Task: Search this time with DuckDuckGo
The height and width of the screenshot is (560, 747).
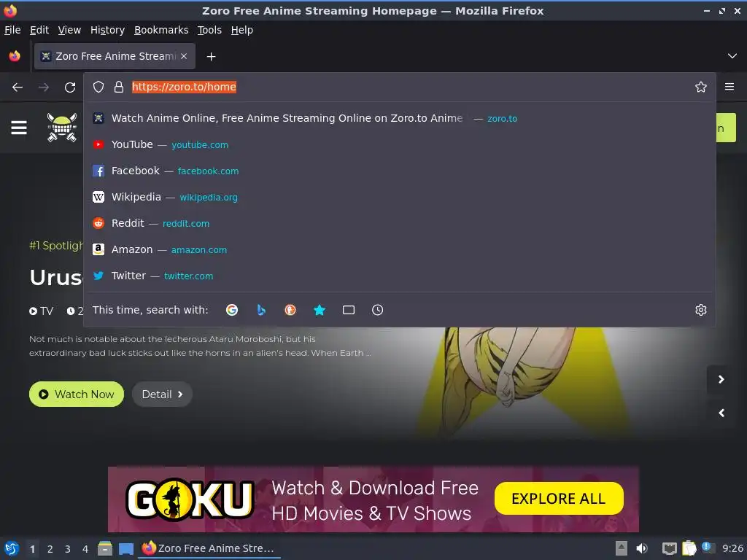Action: point(290,310)
